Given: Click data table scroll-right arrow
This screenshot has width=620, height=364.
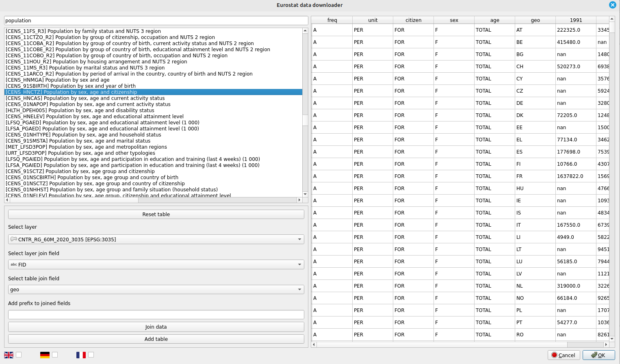Looking at the screenshot, I should pos(606,344).
